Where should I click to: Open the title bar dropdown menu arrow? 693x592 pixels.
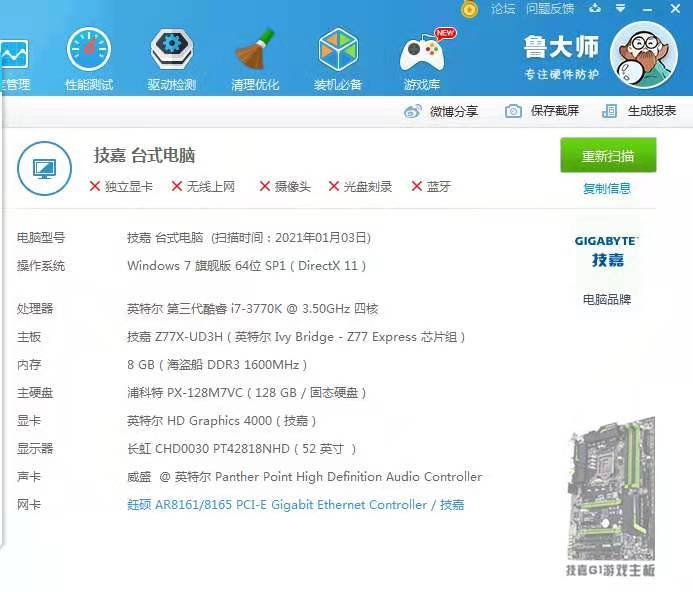(621, 8)
